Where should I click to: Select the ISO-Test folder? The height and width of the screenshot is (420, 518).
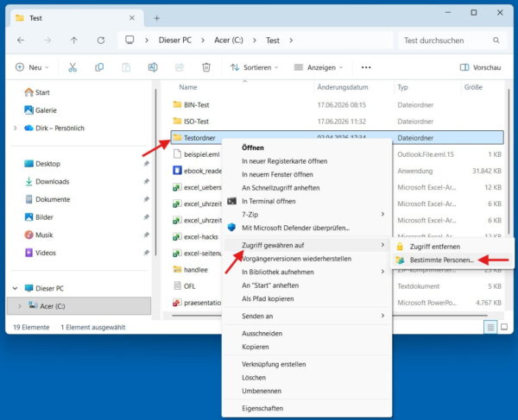337,122
